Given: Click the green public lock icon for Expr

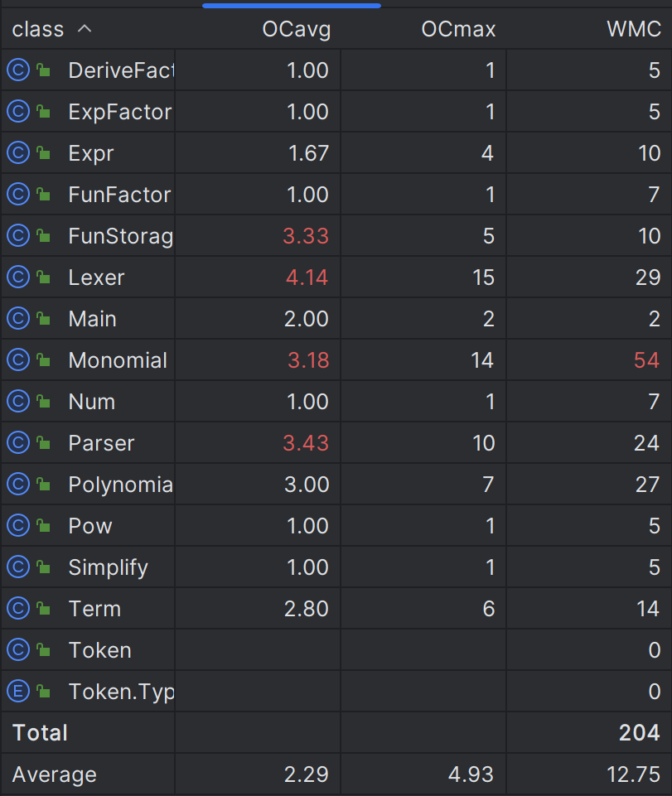Looking at the screenshot, I should pos(44,152).
